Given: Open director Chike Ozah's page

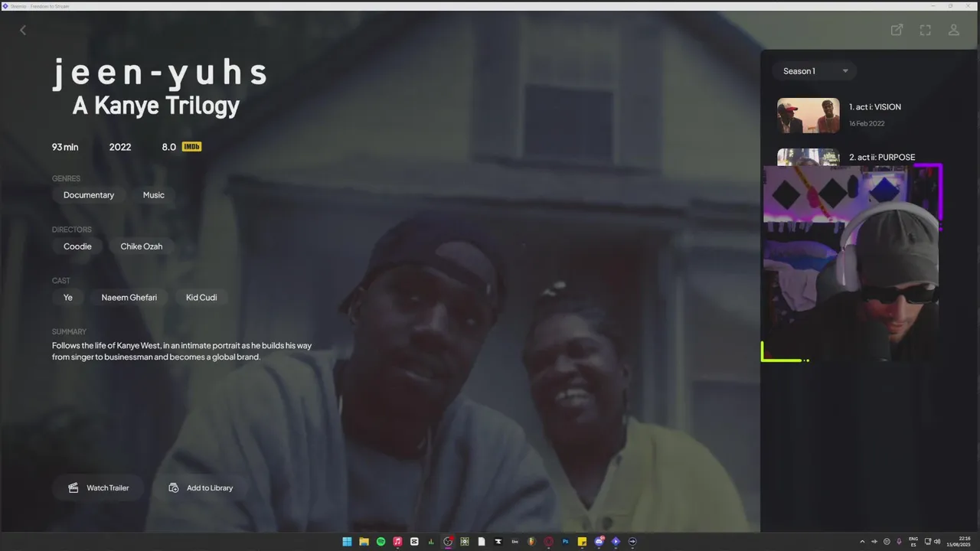Looking at the screenshot, I should click(x=142, y=246).
